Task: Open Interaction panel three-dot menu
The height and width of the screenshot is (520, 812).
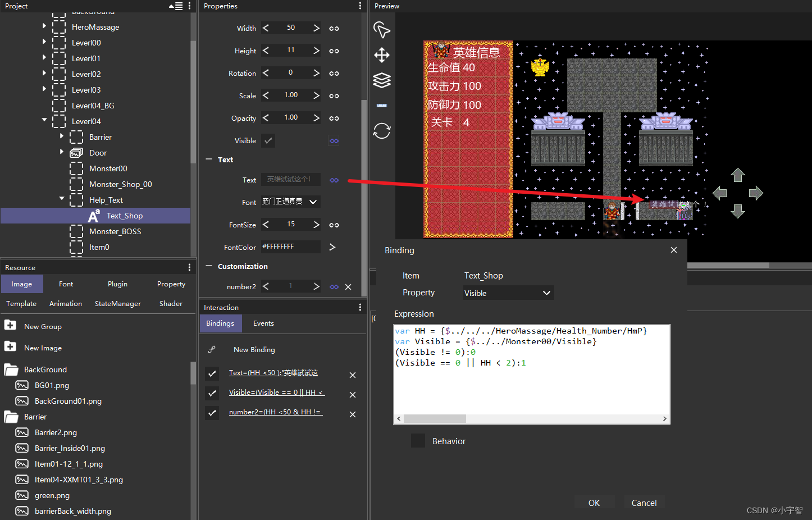Action: [360, 307]
